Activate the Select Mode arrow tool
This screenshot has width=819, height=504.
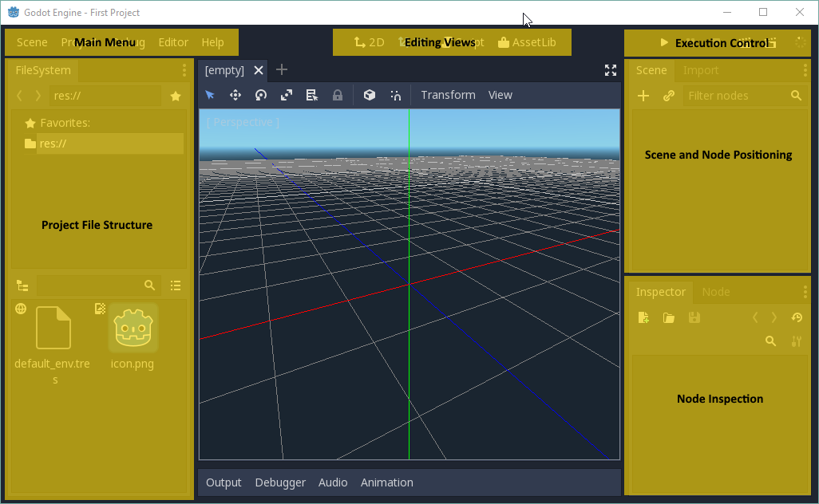point(210,95)
